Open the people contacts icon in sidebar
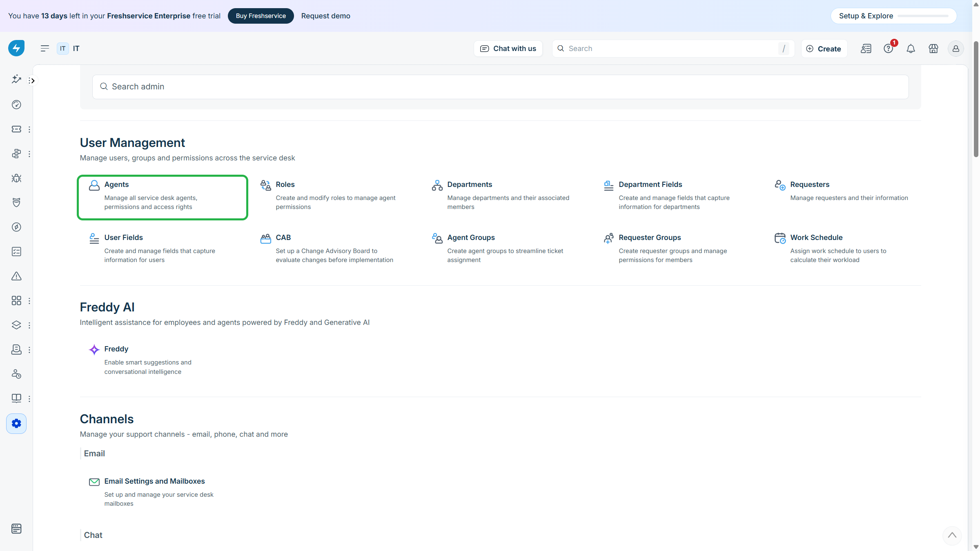Viewport: 980px width, 551px height. coord(16,374)
